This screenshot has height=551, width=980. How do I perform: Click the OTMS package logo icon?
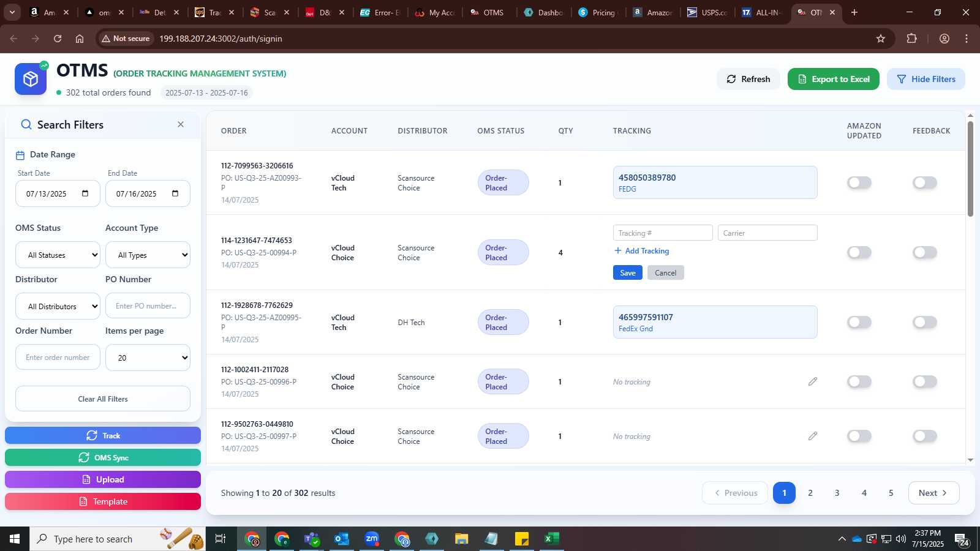(31, 79)
